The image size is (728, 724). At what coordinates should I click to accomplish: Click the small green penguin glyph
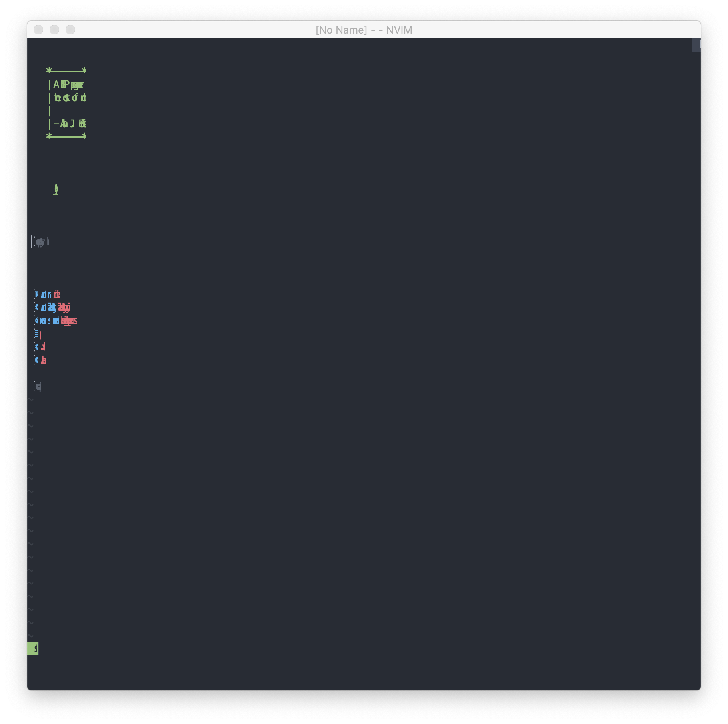(x=56, y=190)
